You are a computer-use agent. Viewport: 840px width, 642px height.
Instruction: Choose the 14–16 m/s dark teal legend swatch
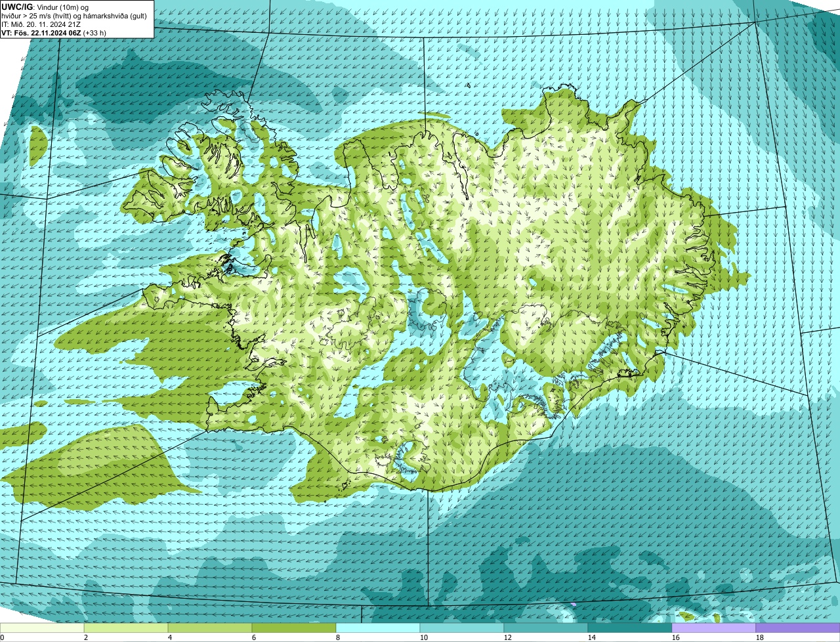click(630, 628)
